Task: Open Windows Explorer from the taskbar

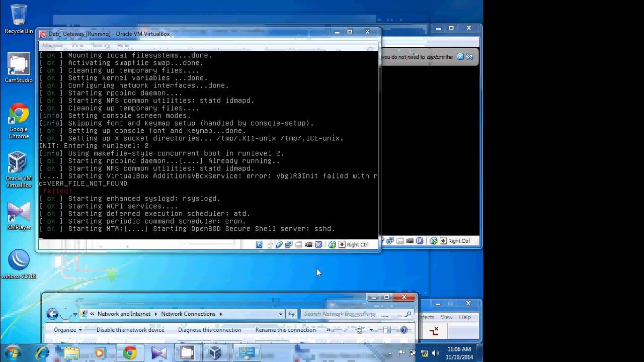Action: [x=71, y=353]
